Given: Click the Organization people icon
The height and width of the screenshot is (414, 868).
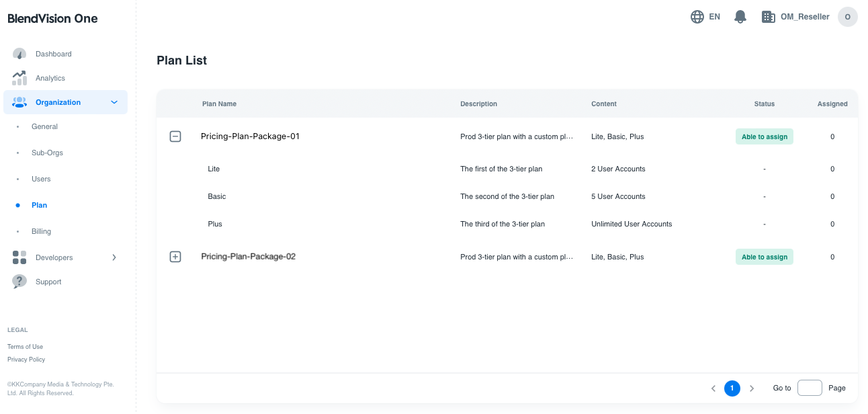Looking at the screenshot, I should tap(19, 102).
